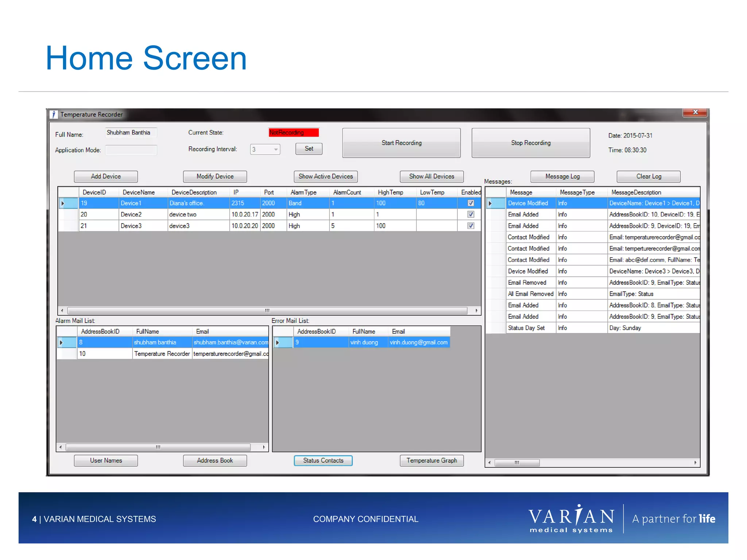The width and height of the screenshot is (747, 560).
Task: Click row arrow in Messages grid
Action: coord(490,203)
